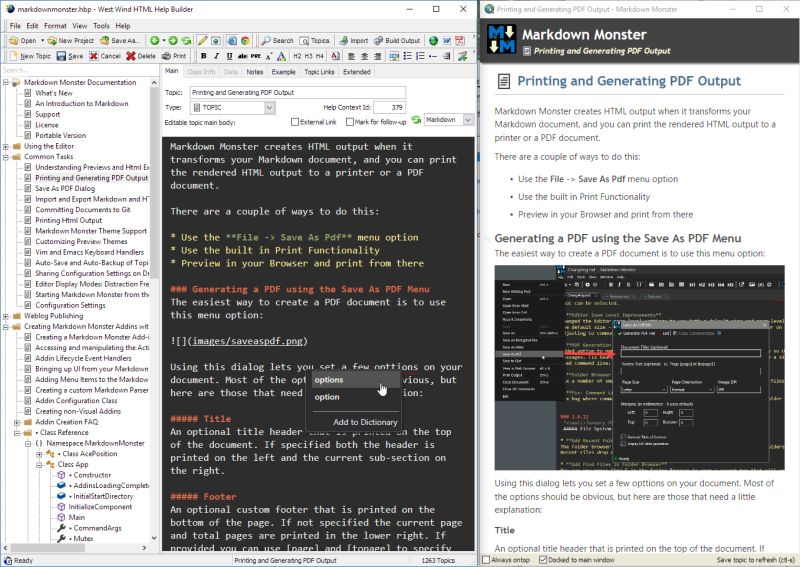Apply H4 heading
Screen dimensions: 800x567
[x=320, y=56]
